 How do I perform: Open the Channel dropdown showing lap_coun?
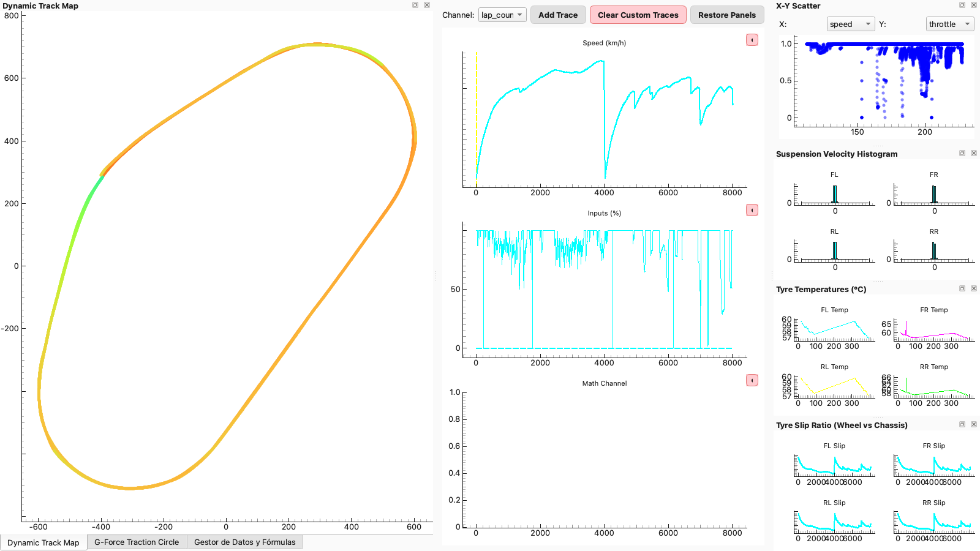[x=502, y=15]
